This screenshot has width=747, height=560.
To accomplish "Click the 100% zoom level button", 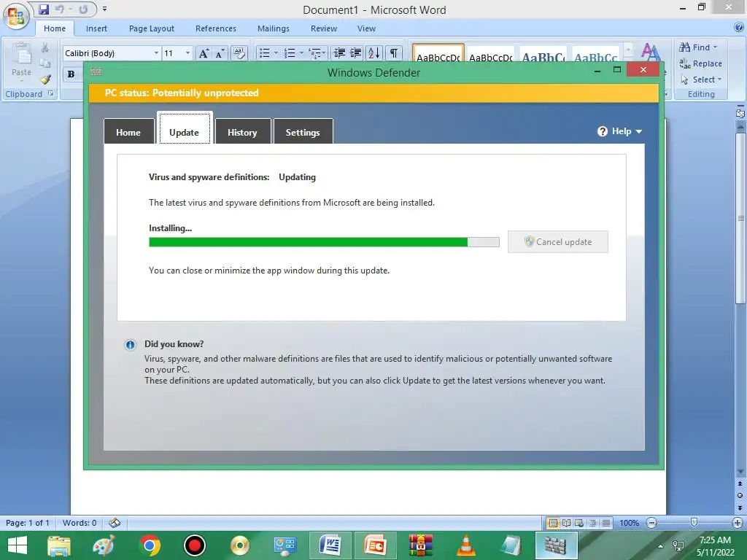I will tap(629, 523).
